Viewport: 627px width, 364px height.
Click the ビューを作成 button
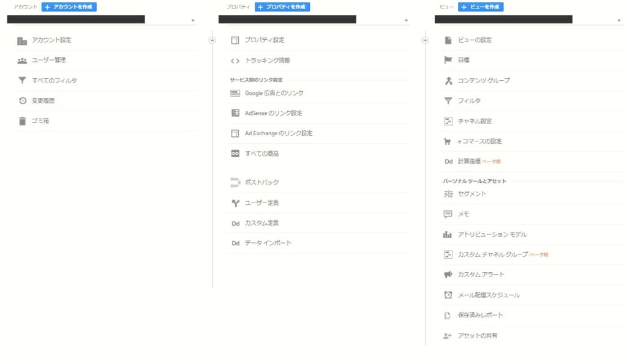480,7
